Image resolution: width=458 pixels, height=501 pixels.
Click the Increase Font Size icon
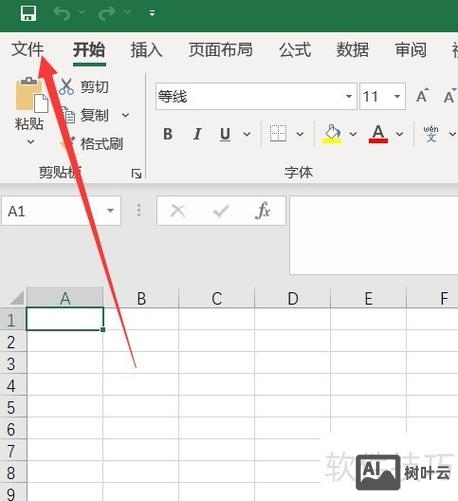(422, 96)
